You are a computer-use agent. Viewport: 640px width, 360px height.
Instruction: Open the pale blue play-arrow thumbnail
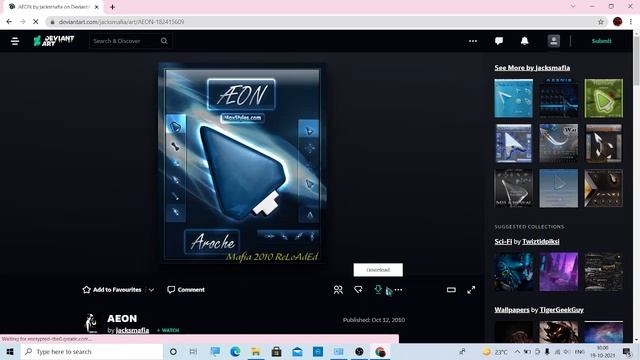click(558, 188)
